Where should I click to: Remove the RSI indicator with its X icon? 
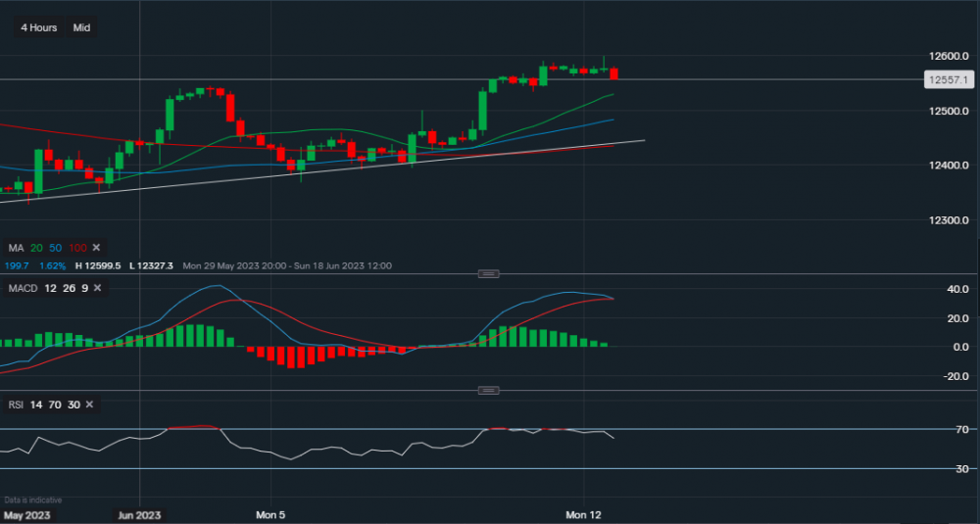click(x=89, y=405)
